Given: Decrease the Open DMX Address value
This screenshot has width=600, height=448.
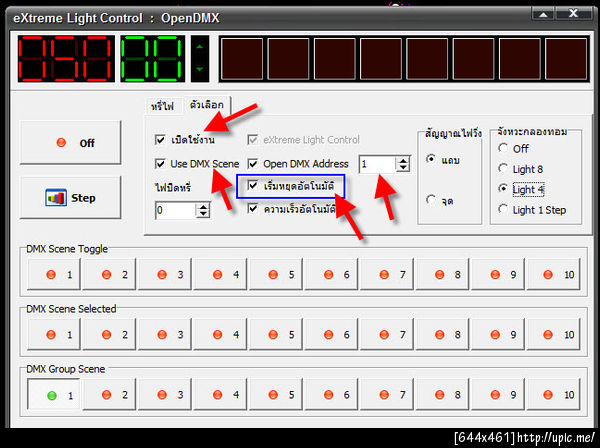Looking at the screenshot, I should [403, 168].
